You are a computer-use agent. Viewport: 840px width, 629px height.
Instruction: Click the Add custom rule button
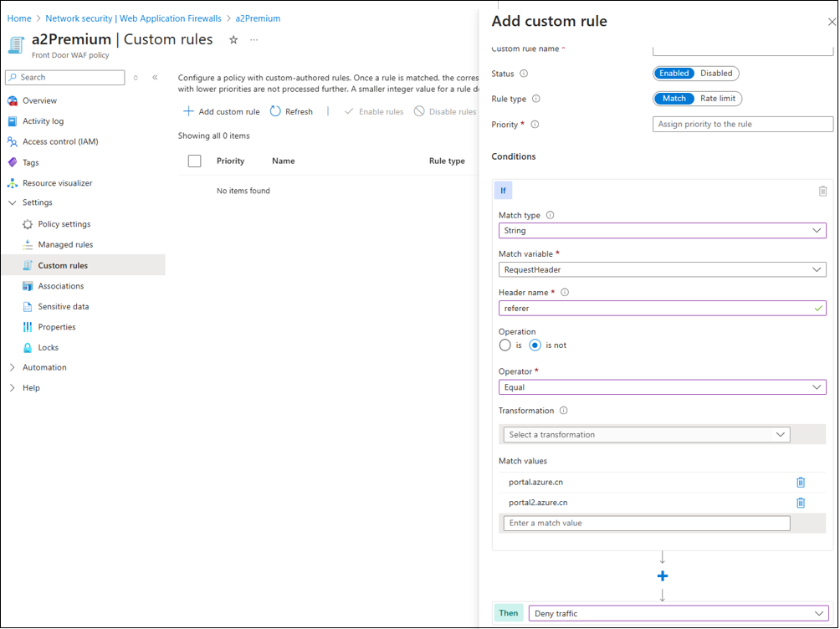pos(222,111)
